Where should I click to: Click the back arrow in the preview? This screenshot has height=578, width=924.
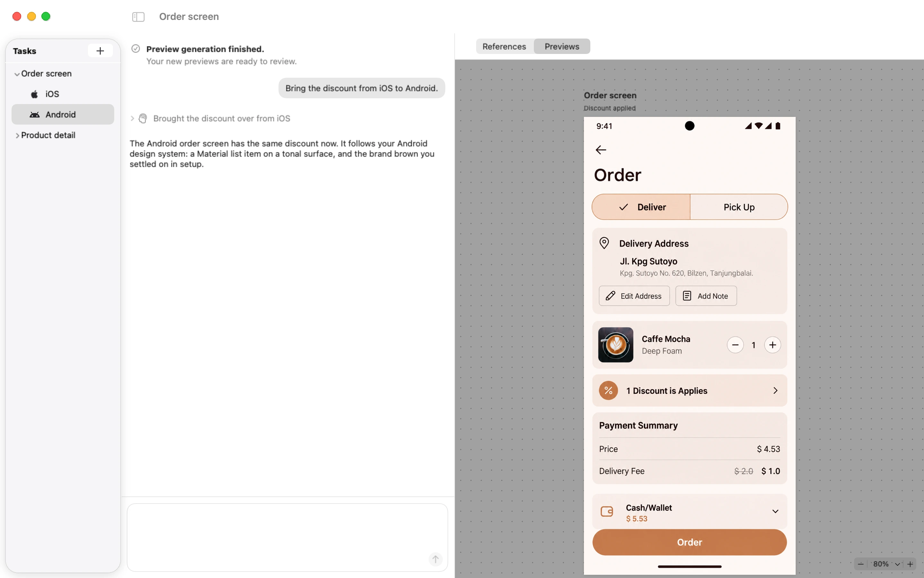point(601,150)
